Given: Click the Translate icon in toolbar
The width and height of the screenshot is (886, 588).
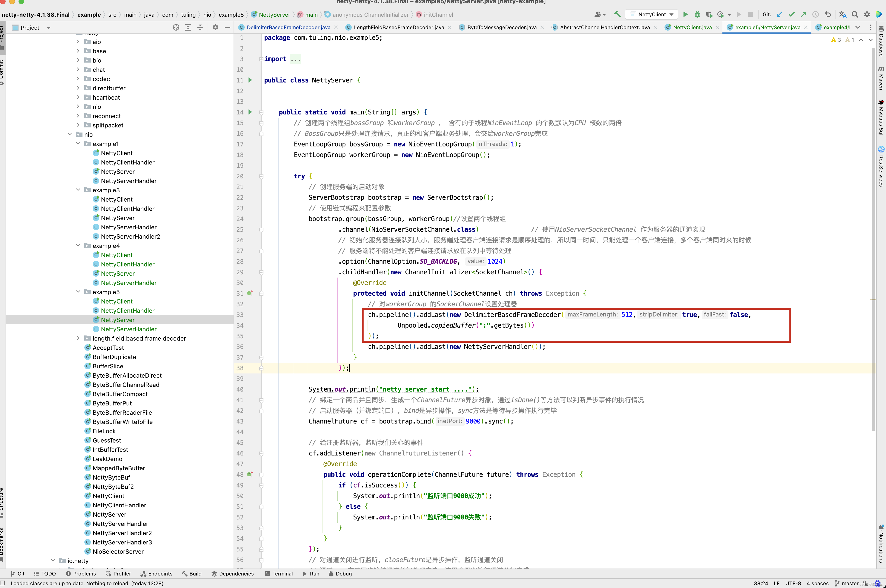Looking at the screenshot, I should tap(842, 15).
